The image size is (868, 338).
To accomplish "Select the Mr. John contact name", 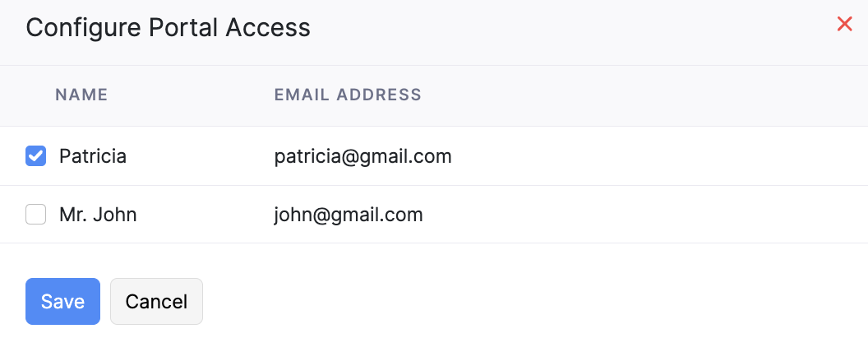I will click(98, 215).
